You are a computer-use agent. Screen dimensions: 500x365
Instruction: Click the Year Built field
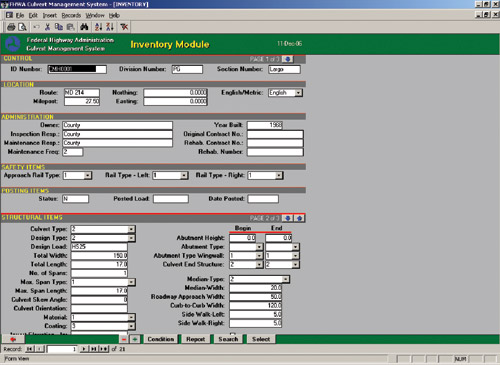(265, 125)
